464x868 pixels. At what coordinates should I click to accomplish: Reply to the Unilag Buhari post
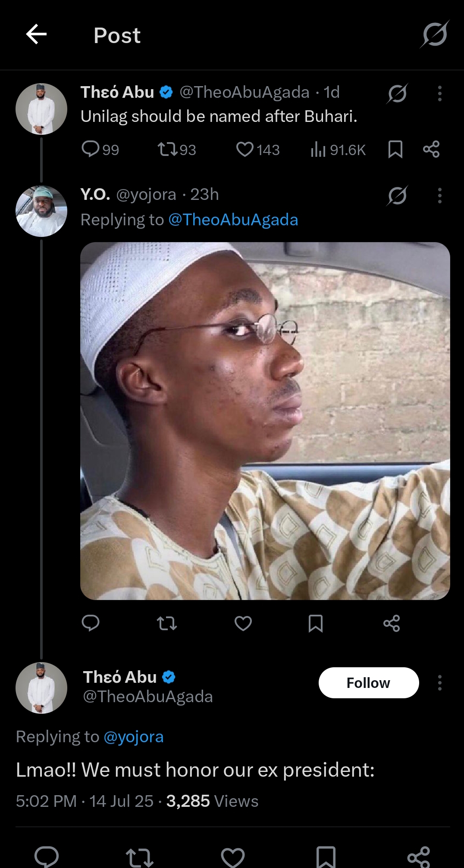(91, 149)
